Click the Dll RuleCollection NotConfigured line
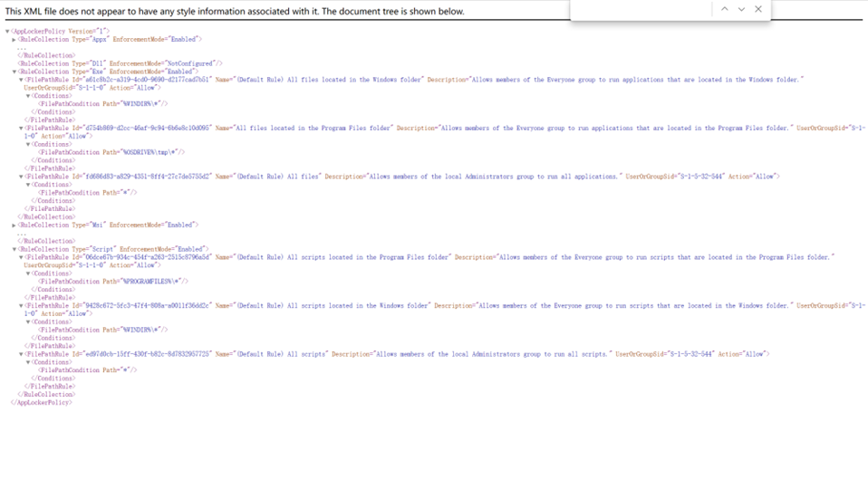The height and width of the screenshot is (499, 868). 121,63
